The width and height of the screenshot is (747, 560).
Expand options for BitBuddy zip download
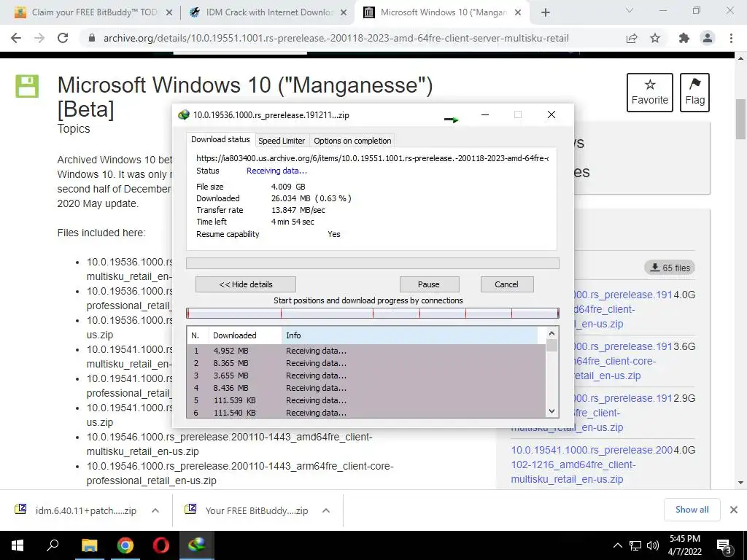(x=326, y=510)
